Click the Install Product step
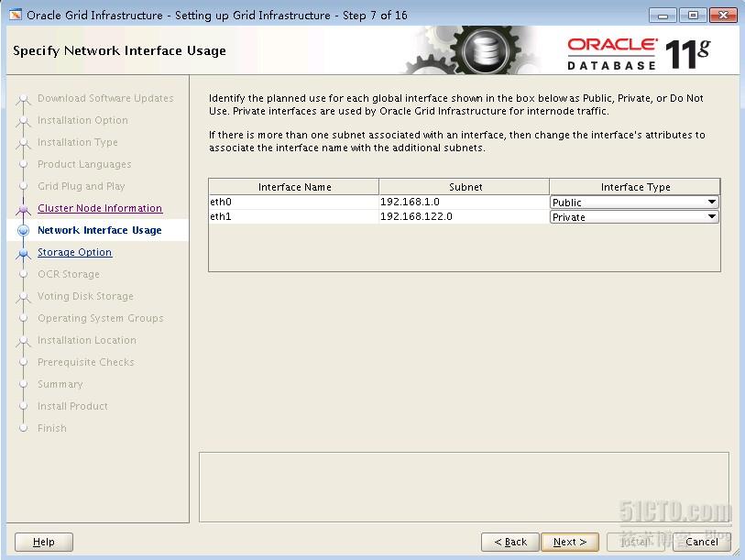This screenshot has height=560, width=745. 72,406
